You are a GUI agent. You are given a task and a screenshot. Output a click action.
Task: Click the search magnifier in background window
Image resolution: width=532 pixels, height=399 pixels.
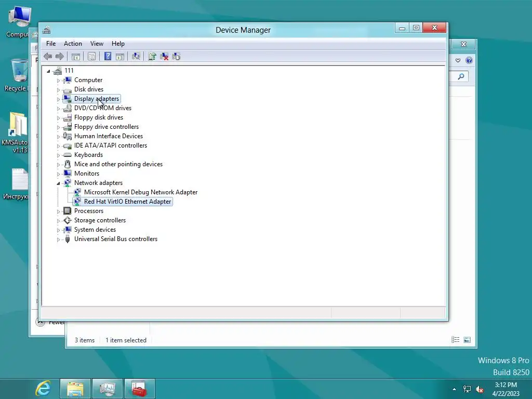coord(461,77)
